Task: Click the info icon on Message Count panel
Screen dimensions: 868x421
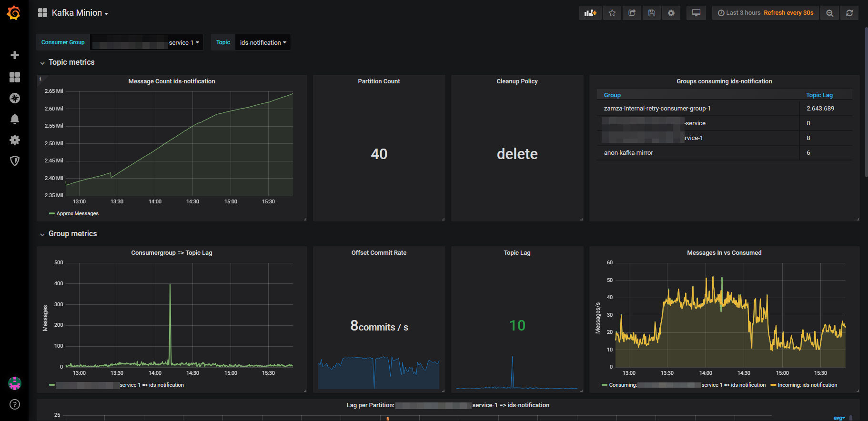Action: tap(40, 79)
